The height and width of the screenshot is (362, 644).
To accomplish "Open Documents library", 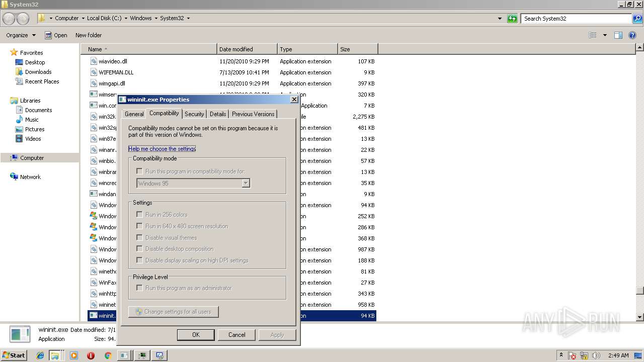I will point(38,110).
